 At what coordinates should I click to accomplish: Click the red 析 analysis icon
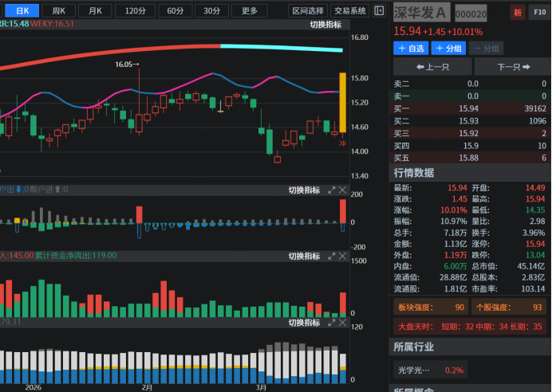(x=518, y=13)
